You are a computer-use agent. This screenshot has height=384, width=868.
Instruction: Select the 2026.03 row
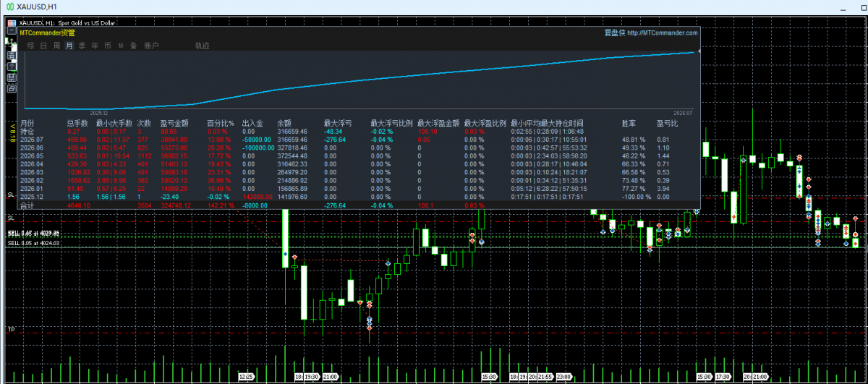[x=359, y=171]
